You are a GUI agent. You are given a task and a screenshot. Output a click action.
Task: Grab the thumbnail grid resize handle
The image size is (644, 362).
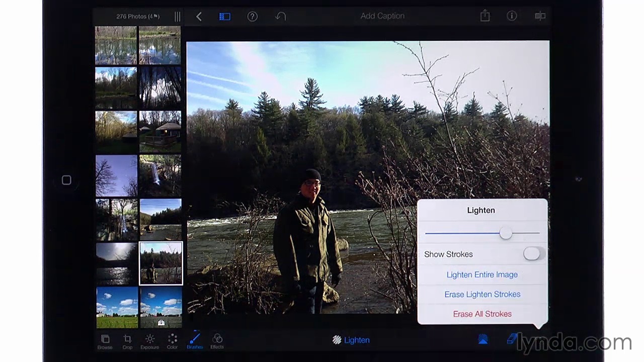[x=177, y=17]
